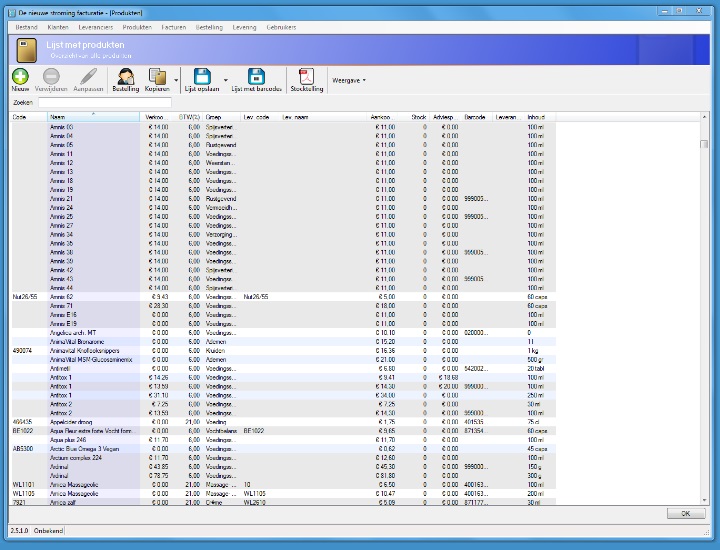The image size is (720, 550).
Task: Open the Weergave dropdown
Action: pos(349,80)
